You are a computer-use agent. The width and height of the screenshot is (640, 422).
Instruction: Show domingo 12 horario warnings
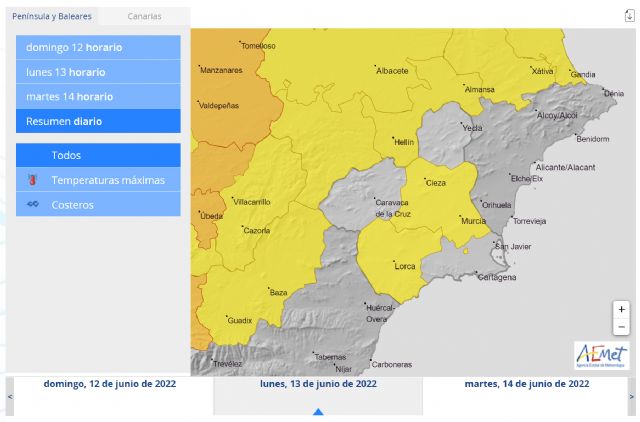click(x=98, y=47)
